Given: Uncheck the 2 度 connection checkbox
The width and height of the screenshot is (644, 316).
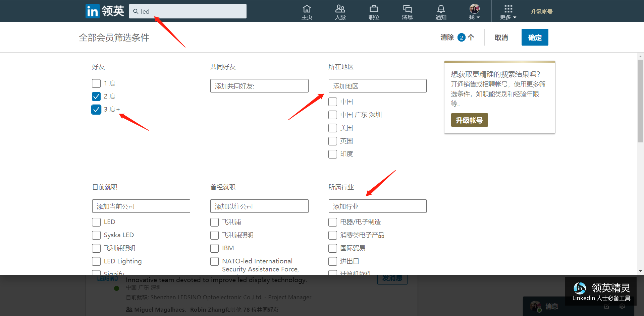Looking at the screenshot, I should [96, 97].
